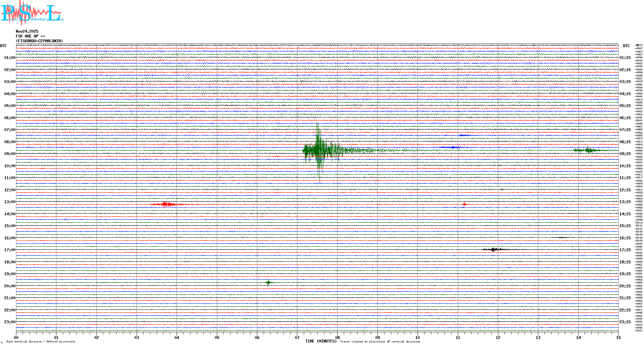The height and width of the screenshot is (346, 644).
Task: Click the red seismic event near 13:00
Action: coord(165,204)
